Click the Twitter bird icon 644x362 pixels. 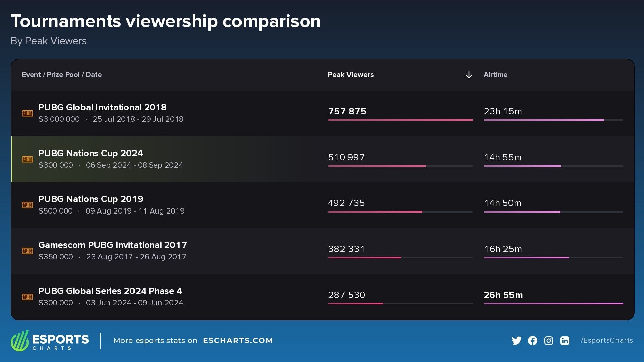point(516,341)
